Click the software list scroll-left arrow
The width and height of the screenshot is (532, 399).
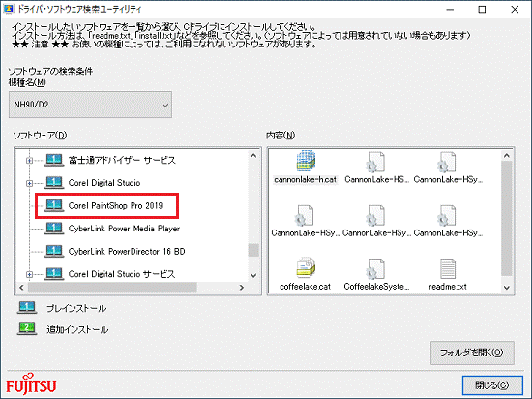click(x=21, y=288)
